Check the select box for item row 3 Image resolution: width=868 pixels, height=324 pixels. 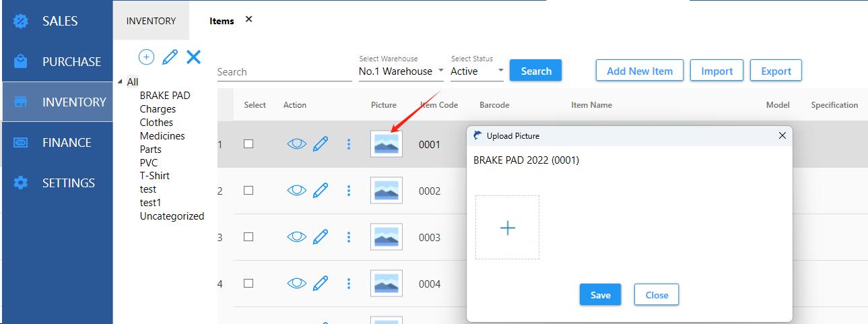pos(248,237)
